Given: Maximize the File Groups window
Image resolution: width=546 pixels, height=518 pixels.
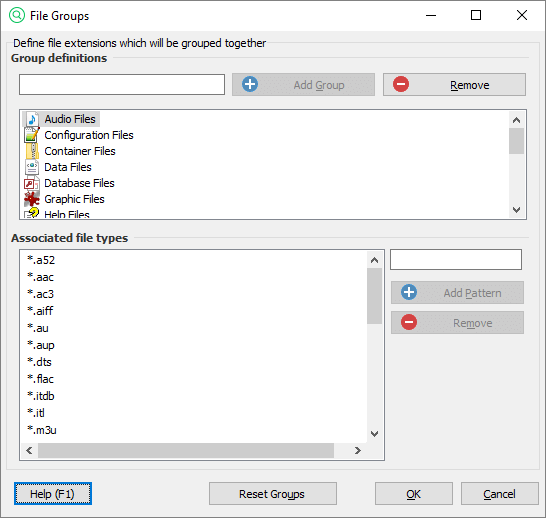Looking at the screenshot, I should point(476,15).
